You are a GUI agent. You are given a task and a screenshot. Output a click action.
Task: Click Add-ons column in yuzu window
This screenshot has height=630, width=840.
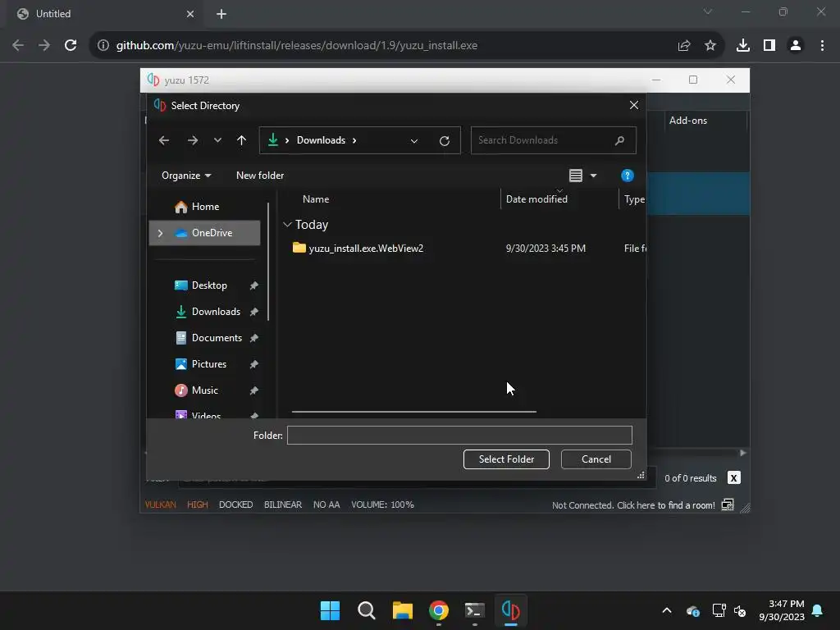688,121
